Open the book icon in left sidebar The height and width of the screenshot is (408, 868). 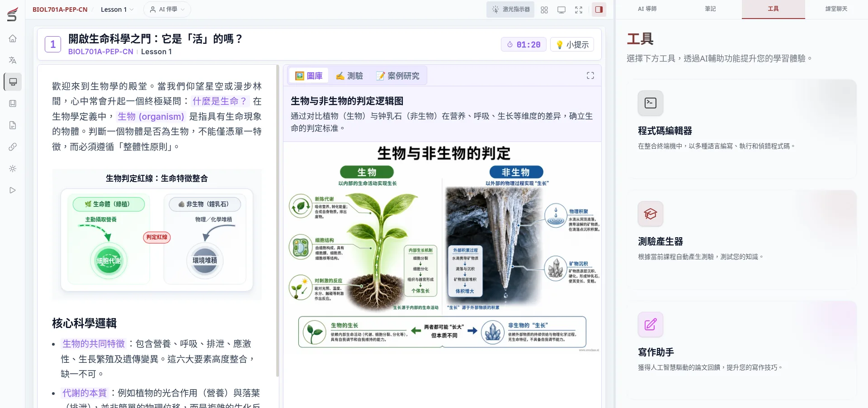point(13,103)
